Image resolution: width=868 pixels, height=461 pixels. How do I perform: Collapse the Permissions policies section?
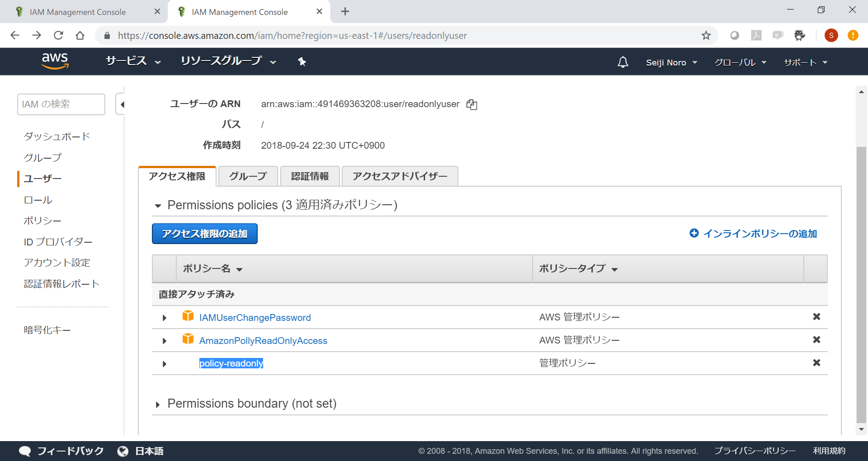coord(158,206)
